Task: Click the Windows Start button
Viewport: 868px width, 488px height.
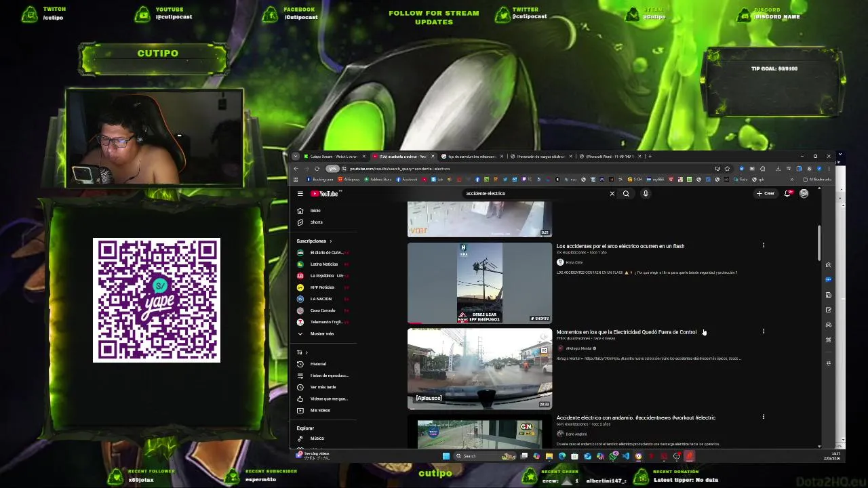Action: [x=446, y=456]
